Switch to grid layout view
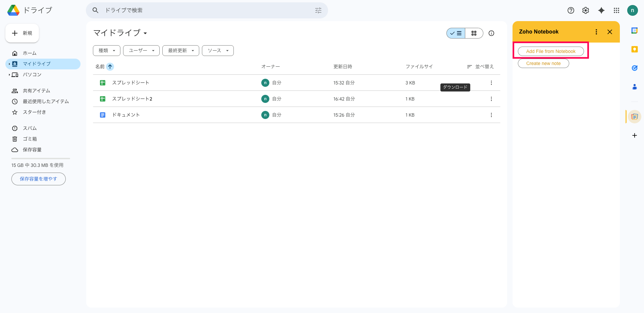The width and height of the screenshot is (644, 313). (474, 33)
